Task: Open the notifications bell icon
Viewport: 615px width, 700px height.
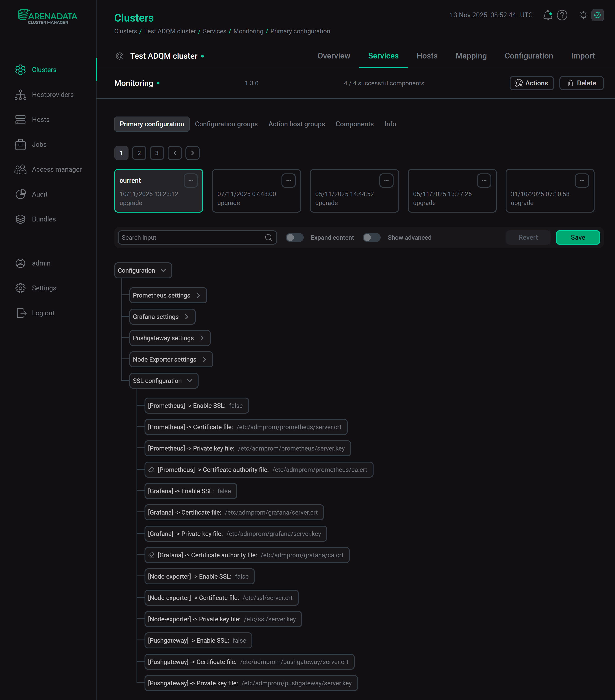Action: click(x=548, y=15)
